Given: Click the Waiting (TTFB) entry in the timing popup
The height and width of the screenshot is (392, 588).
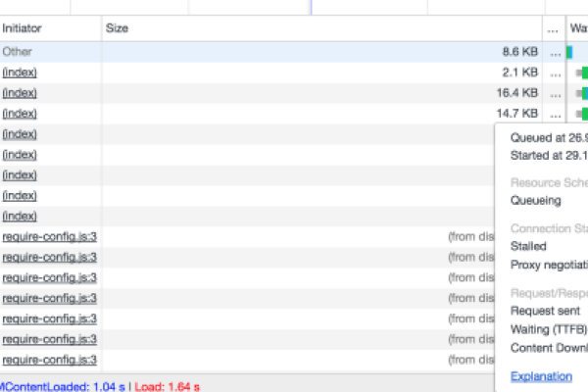Looking at the screenshot, I should point(549,327).
